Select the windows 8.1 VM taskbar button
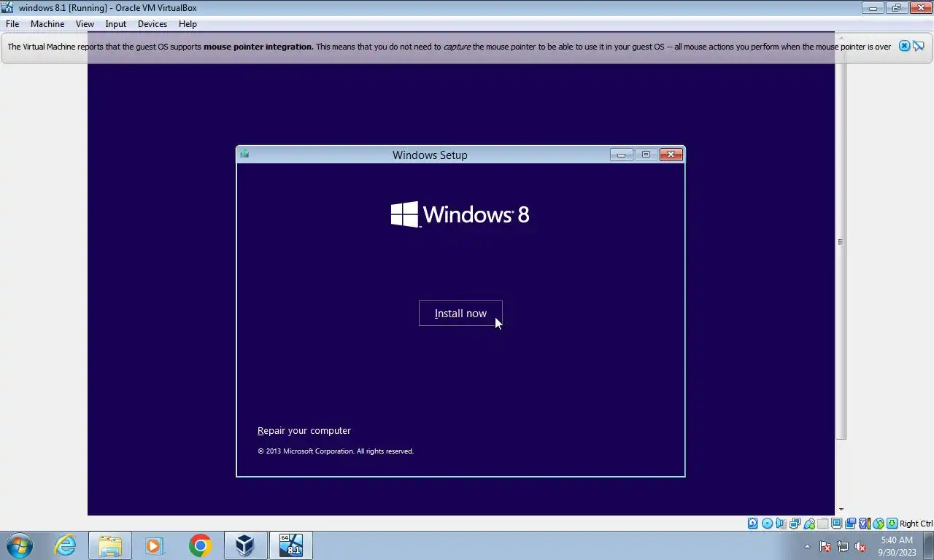934x560 pixels. coord(291,545)
